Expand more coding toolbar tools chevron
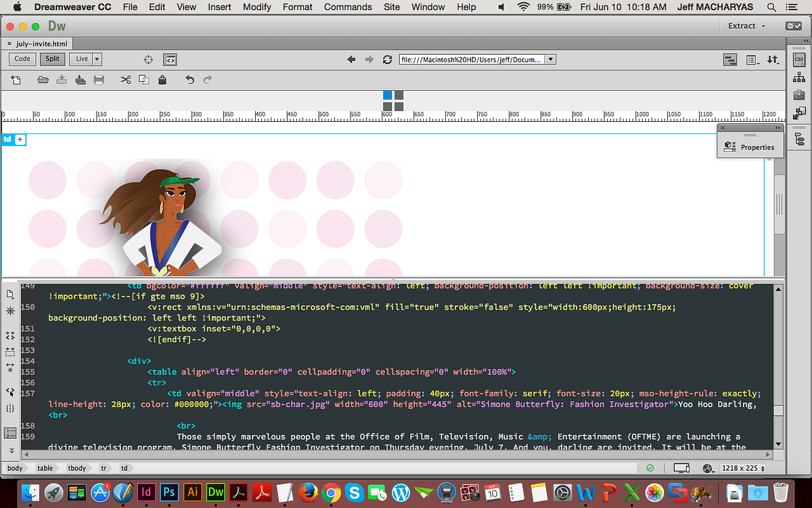This screenshot has height=508, width=812. pyautogui.click(x=10, y=450)
